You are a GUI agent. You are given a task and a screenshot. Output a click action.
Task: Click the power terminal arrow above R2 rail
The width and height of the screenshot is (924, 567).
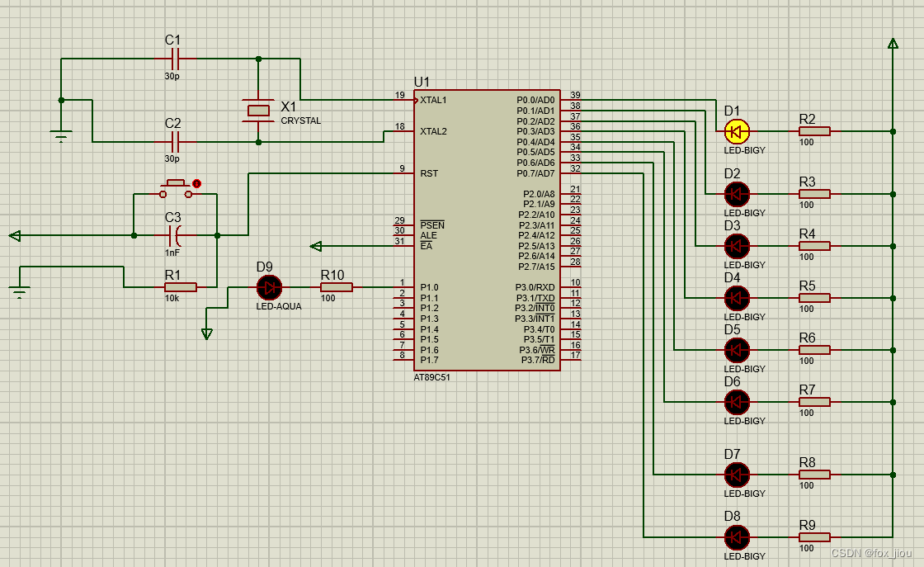coord(893,44)
